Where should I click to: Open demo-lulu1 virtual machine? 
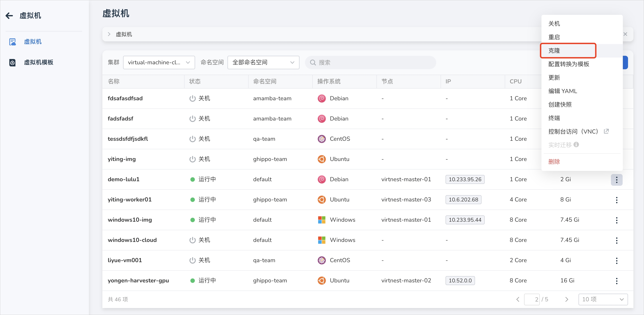click(124, 179)
